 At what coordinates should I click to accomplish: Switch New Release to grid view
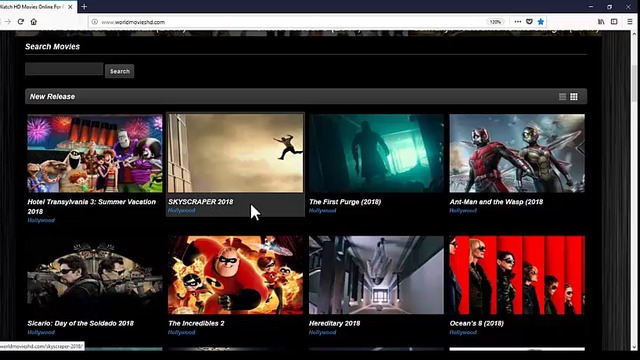[x=574, y=97]
